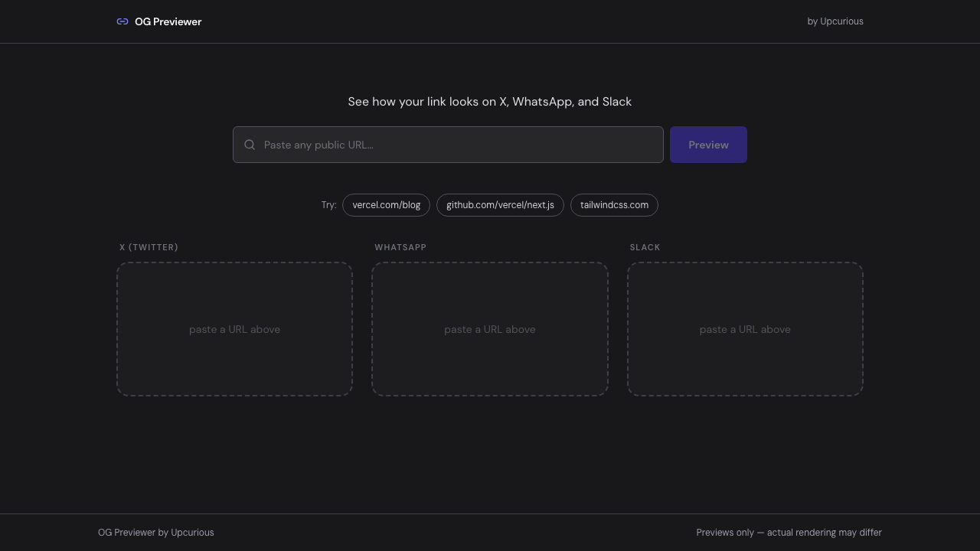Open the 'by Upcurious' link in the header
The height and width of the screenshot is (551, 980).
pos(835,21)
